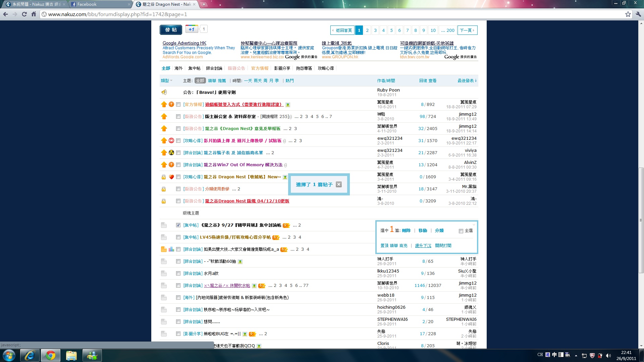Click 關閉打開 in moderation panel

point(443,245)
